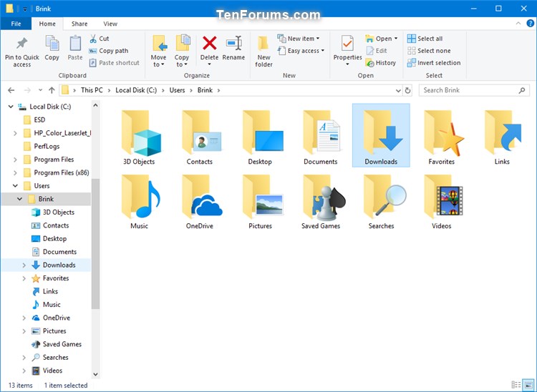Click Local Disk (C:) in address path
The height and width of the screenshot is (392, 537).
click(136, 90)
